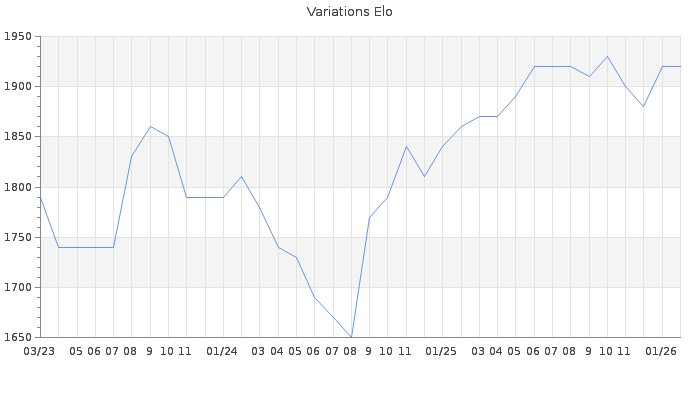Click the 1800 y-axis label
The height and width of the screenshot is (400, 700).
point(19,187)
